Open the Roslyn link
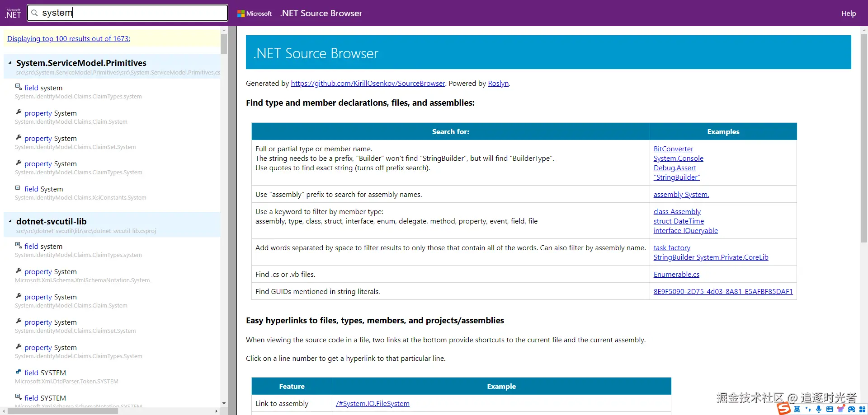868x415 pixels. [498, 84]
